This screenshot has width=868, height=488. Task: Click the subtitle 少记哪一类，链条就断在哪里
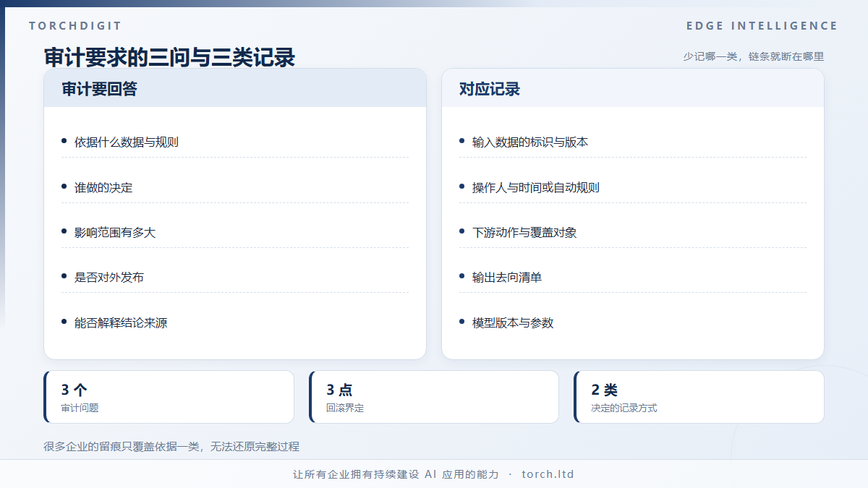753,56
